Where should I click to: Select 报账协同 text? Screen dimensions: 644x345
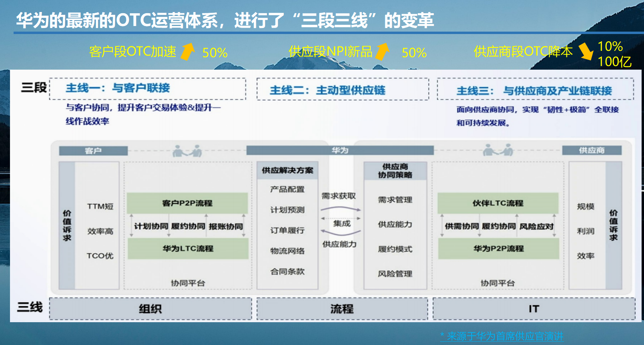click(x=226, y=227)
